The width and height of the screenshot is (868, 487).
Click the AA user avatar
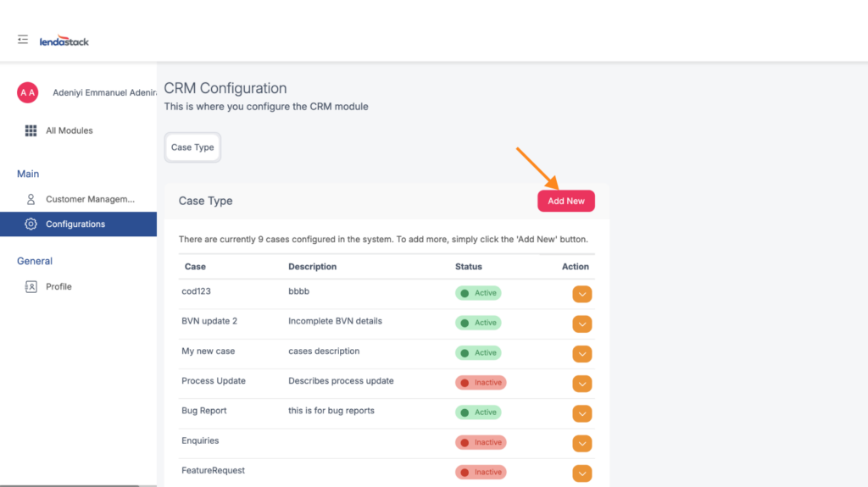pyautogui.click(x=28, y=92)
